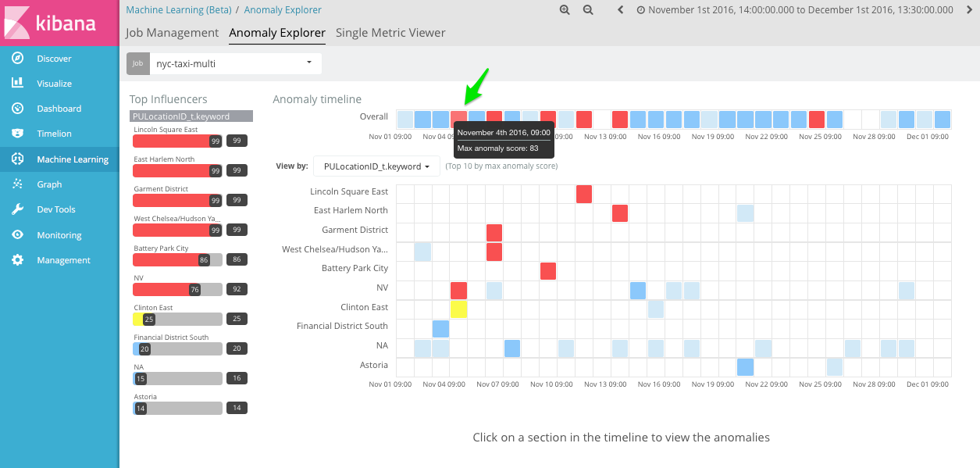Viewport: 980px width, 468px height.
Task: Select the Graph app icon
Action: (17, 184)
